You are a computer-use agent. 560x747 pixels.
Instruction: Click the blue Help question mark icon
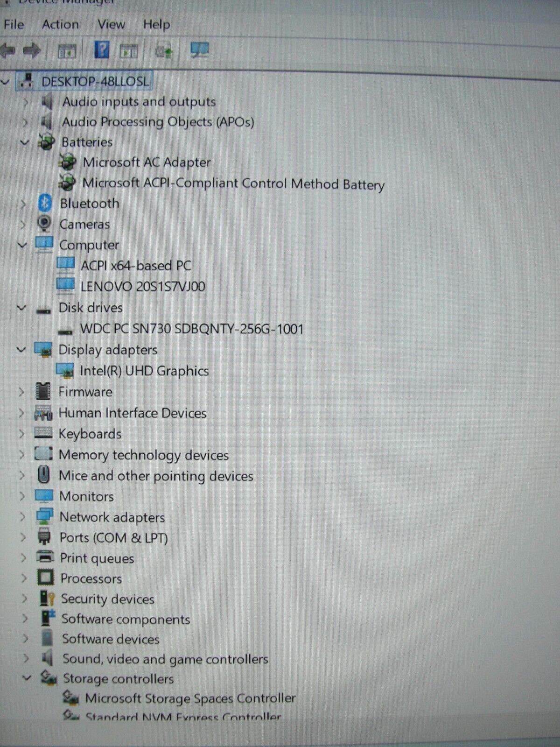(102, 49)
